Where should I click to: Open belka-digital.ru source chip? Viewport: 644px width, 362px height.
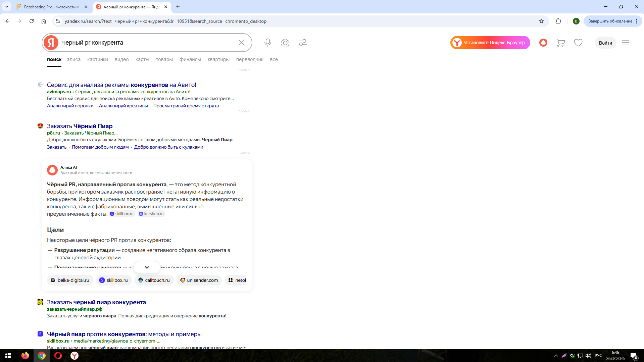(70, 280)
